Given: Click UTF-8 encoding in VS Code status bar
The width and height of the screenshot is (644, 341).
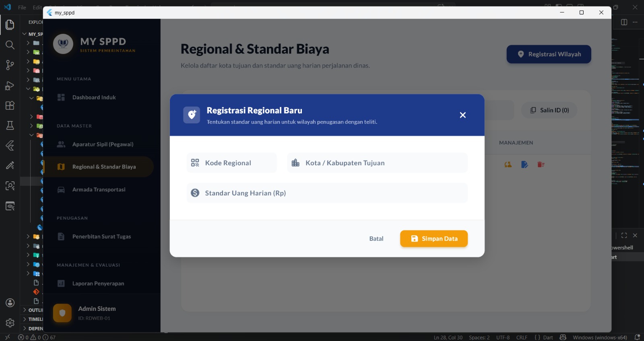Looking at the screenshot, I should pos(503,337).
